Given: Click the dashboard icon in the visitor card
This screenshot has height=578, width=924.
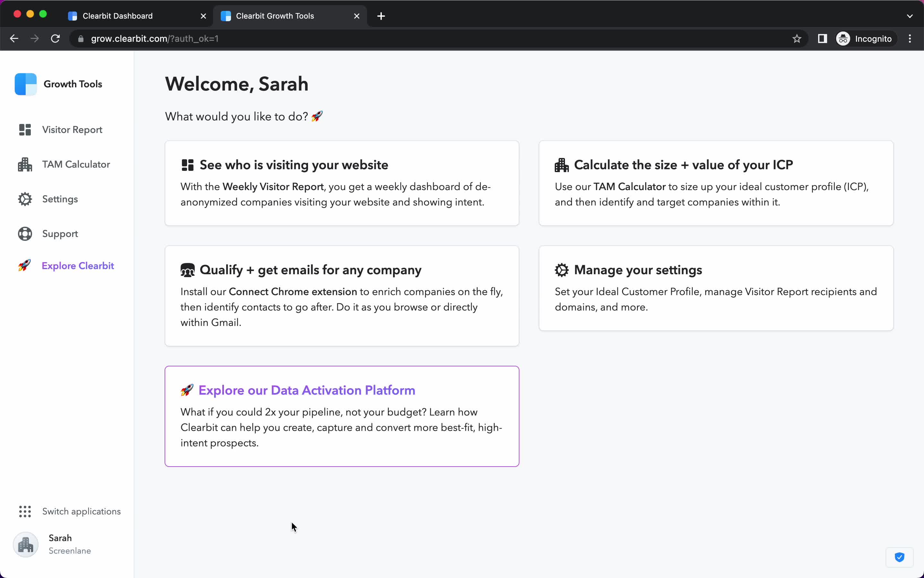Looking at the screenshot, I should (x=187, y=165).
